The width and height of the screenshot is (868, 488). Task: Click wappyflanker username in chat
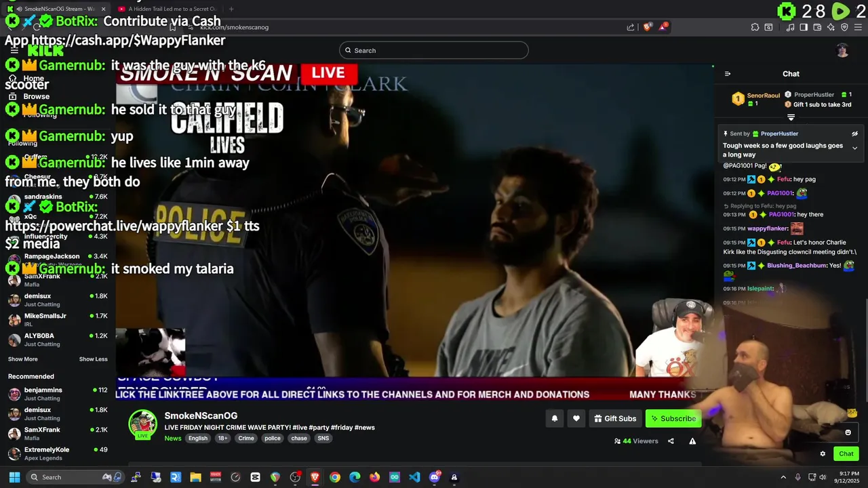768,229
